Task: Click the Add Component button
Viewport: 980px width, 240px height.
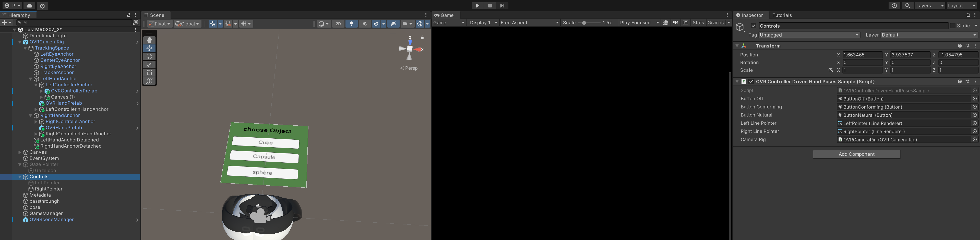Action: (856, 154)
